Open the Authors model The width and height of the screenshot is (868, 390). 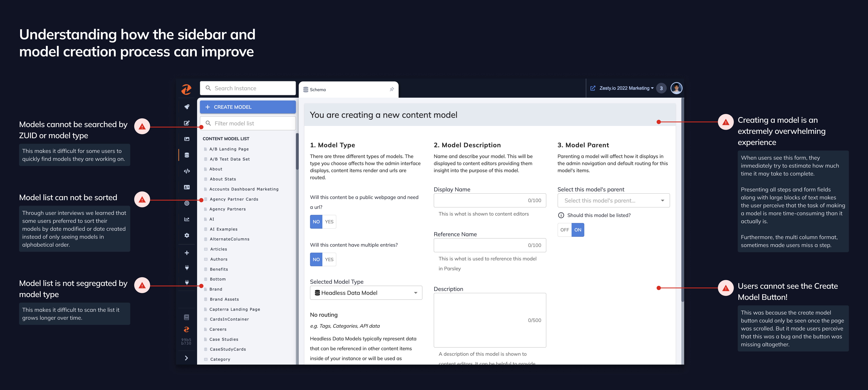219,259
